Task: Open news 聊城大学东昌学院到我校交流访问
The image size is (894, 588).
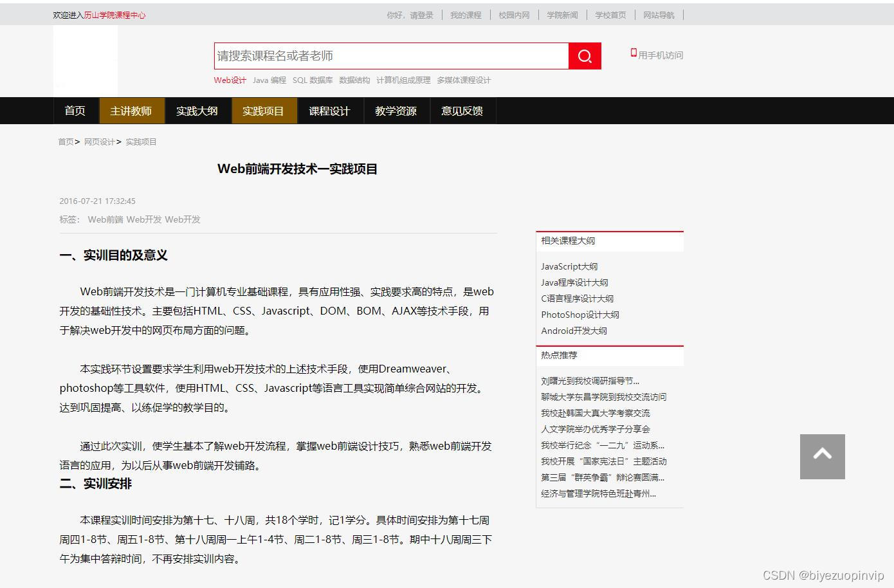Action: 604,397
